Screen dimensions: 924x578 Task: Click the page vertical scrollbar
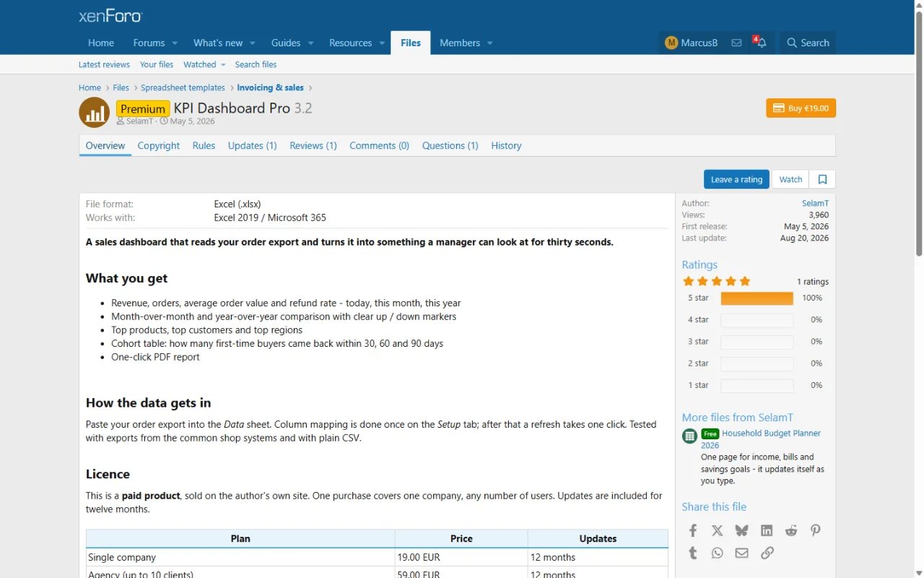click(x=919, y=289)
